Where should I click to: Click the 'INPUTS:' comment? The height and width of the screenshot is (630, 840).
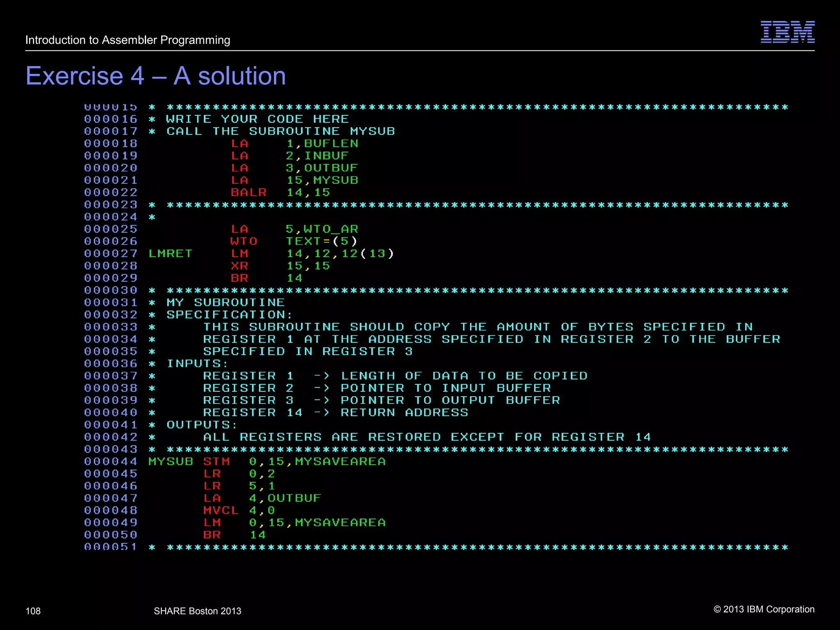pos(198,363)
